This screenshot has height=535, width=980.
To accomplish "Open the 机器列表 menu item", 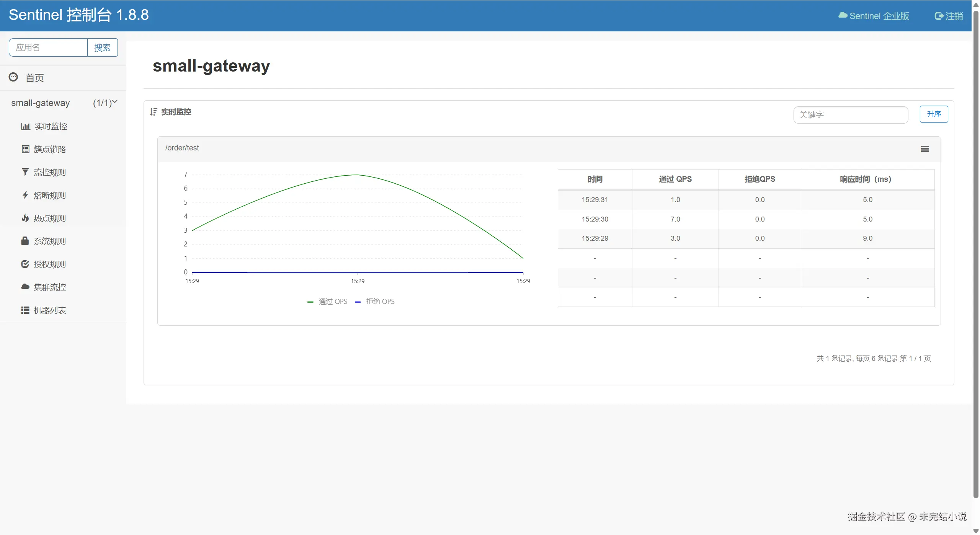I will [x=49, y=310].
